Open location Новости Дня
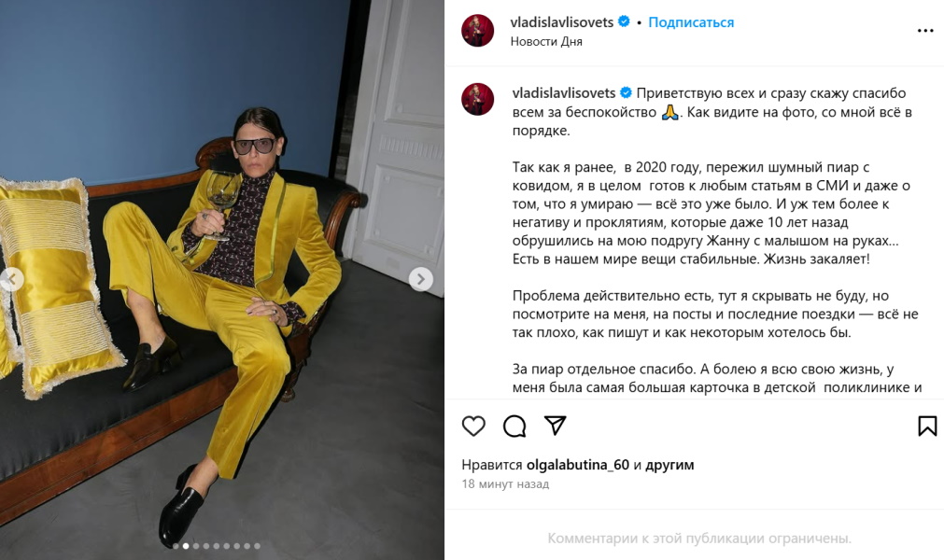944x560 pixels. coord(546,41)
